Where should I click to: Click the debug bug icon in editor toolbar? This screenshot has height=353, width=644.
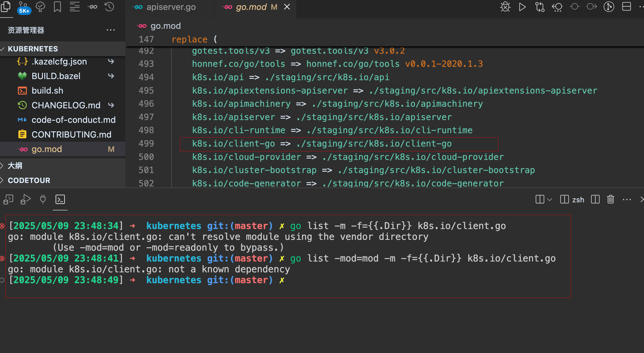tap(505, 7)
